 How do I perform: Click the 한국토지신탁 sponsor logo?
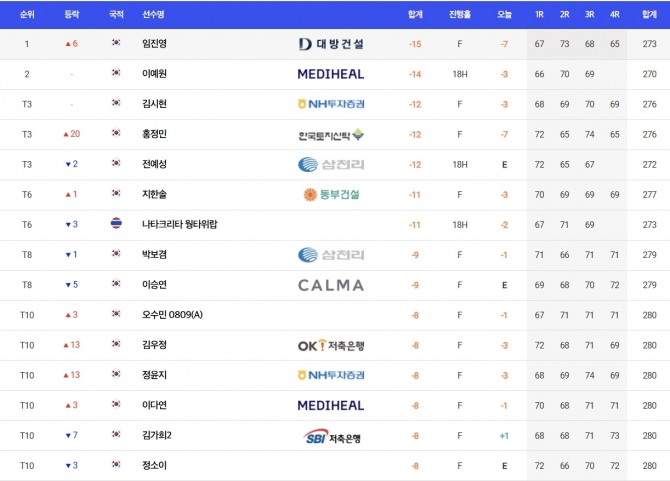[331, 134]
